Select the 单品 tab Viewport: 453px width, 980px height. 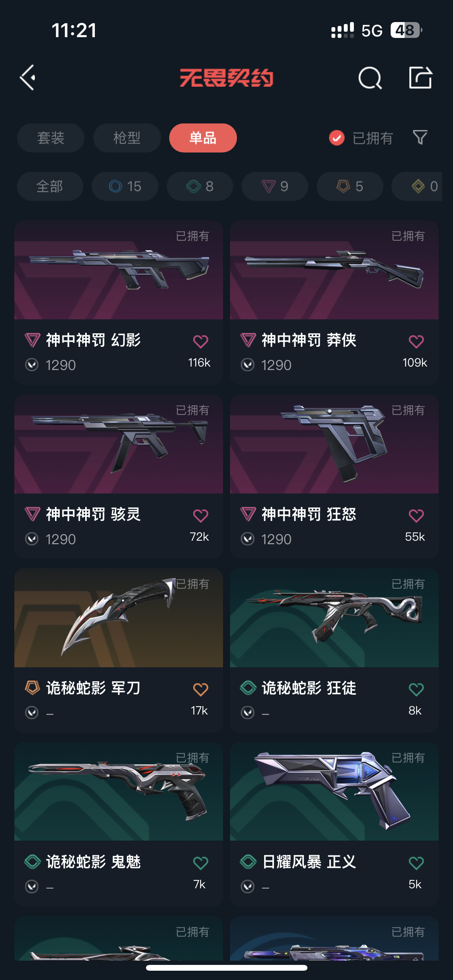point(203,138)
